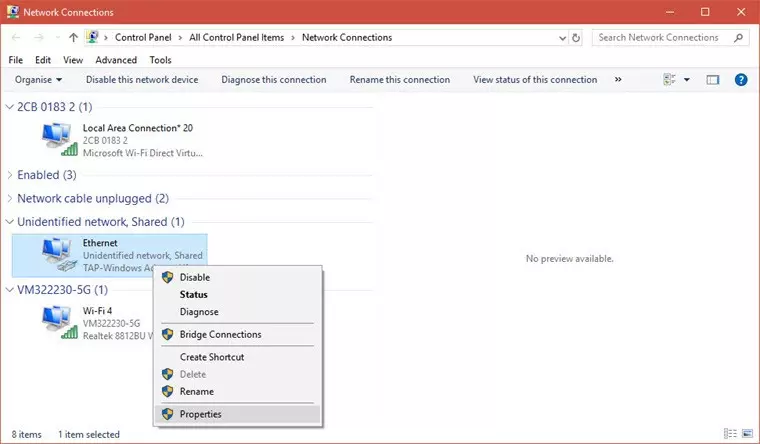Click the refresh address bar icon

(x=576, y=38)
